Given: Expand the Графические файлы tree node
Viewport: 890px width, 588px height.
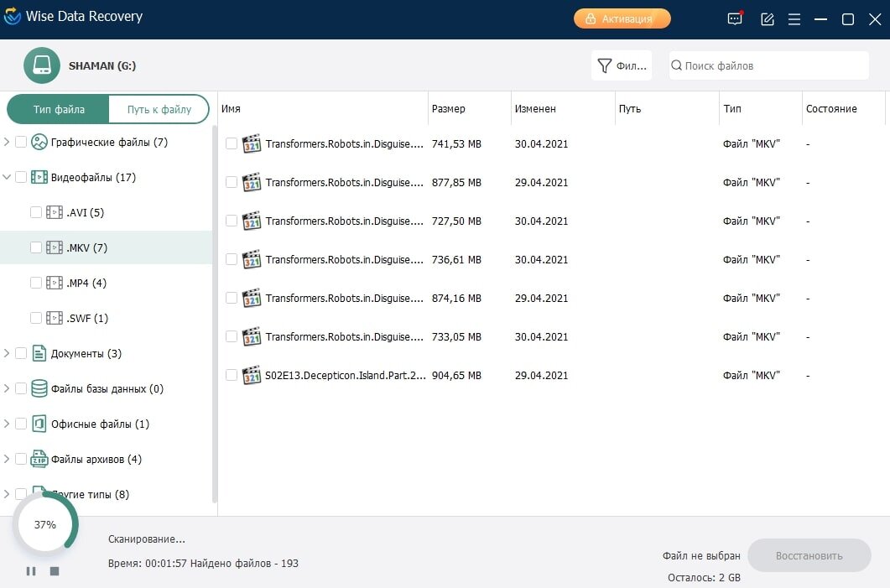Looking at the screenshot, I should click(x=7, y=142).
